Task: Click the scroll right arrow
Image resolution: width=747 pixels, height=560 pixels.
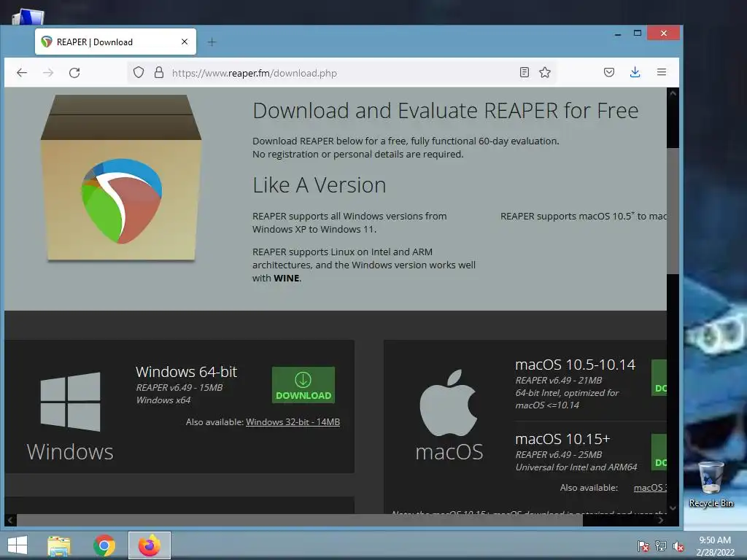Action: pos(660,520)
